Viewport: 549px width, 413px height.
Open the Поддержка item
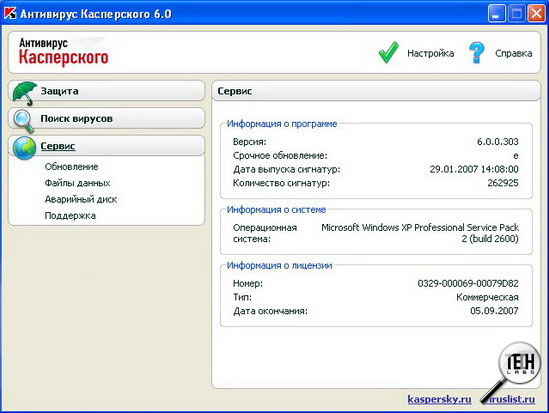coord(70,216)
